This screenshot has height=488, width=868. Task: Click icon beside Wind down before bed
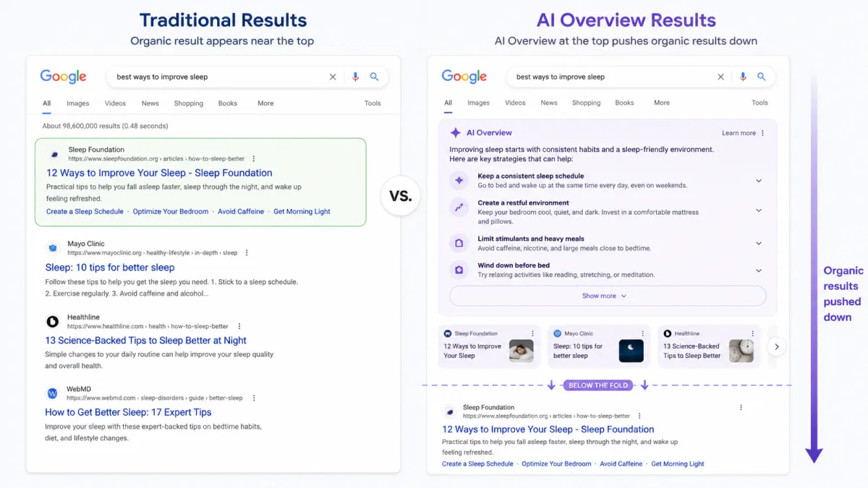click(x=459, y=270)
